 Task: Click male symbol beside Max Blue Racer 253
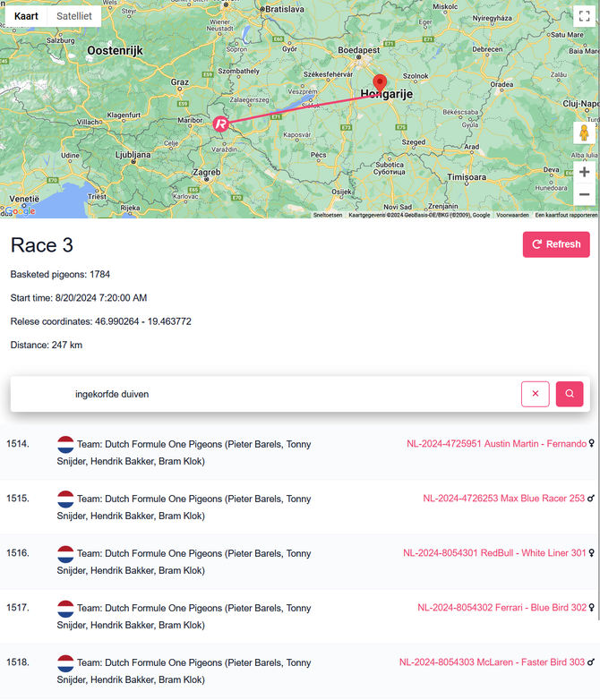[591, 498]
